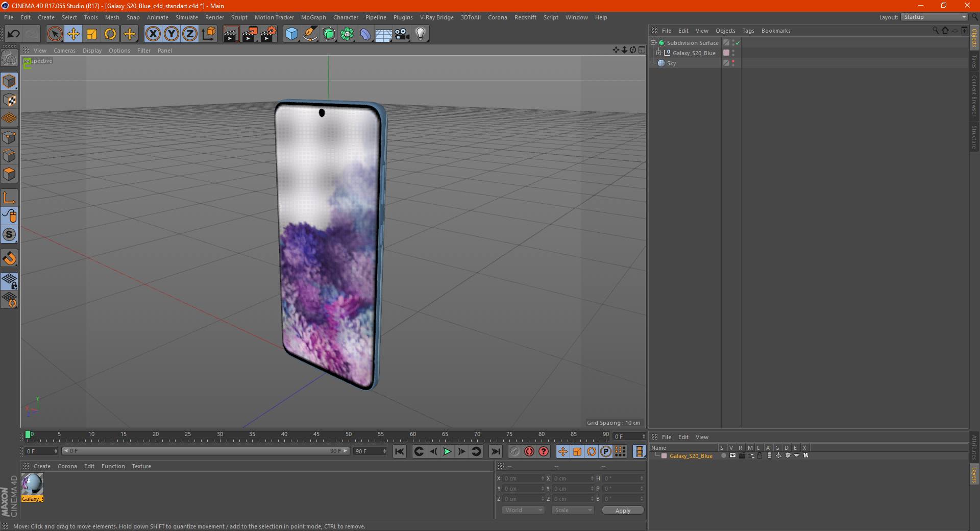Click the Floor environment icon

(384, 34)
